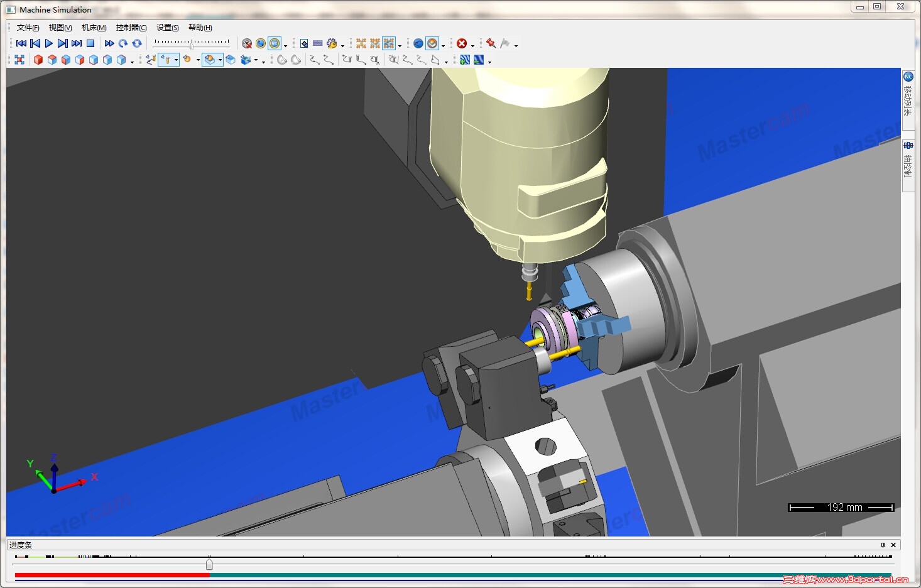Click the red circle X icon
Image resolution: width=921 pixels, height=588 pixels.
[462, 43]
